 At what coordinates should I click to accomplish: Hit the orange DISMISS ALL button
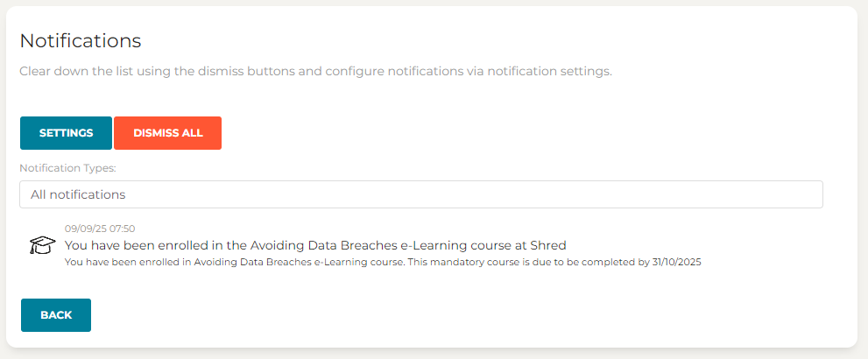tap(167, 133)
